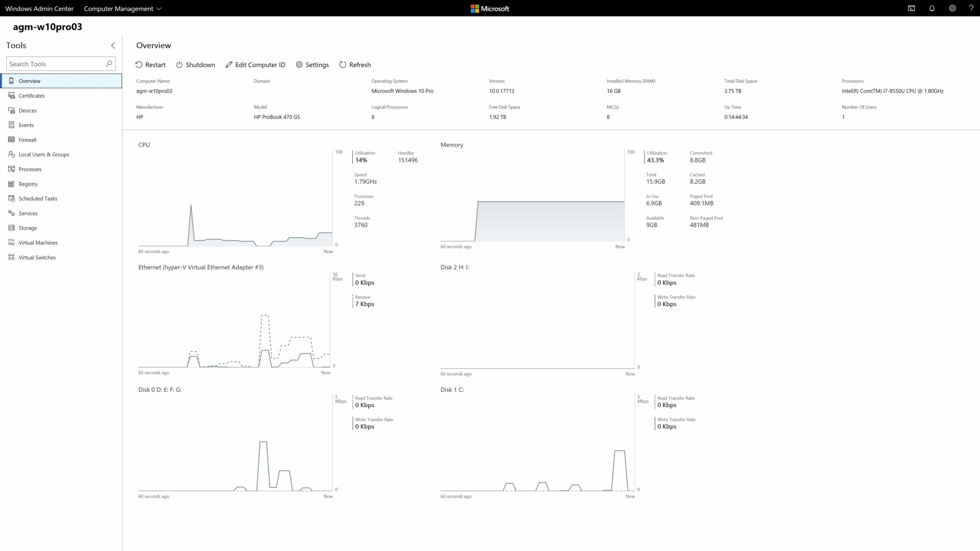Collapse the Tools side panel
This screenshot has height=551, width=980.
tap(113, 45)
